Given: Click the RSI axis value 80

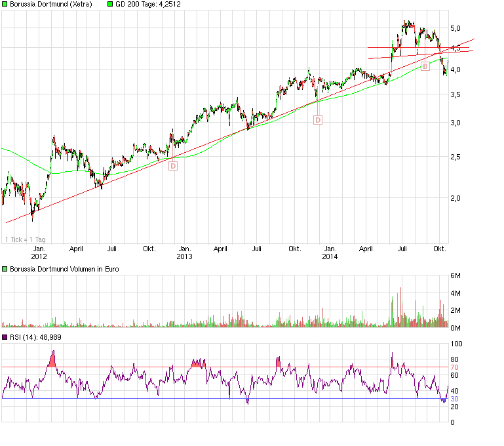Looking at the screenshot, I should click(454, 359).
